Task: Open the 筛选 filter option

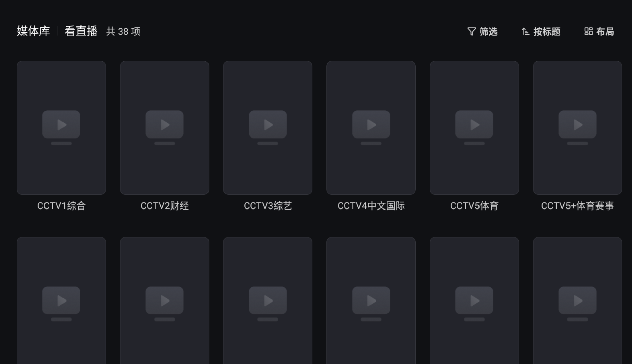Action: [x=482, y=32]
